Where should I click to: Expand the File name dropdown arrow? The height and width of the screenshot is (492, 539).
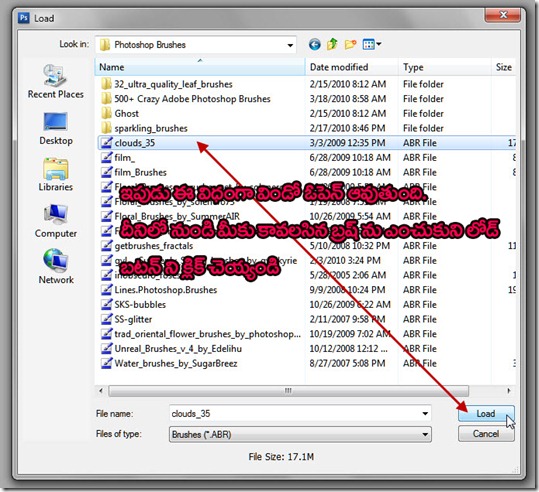click(425, 414)
